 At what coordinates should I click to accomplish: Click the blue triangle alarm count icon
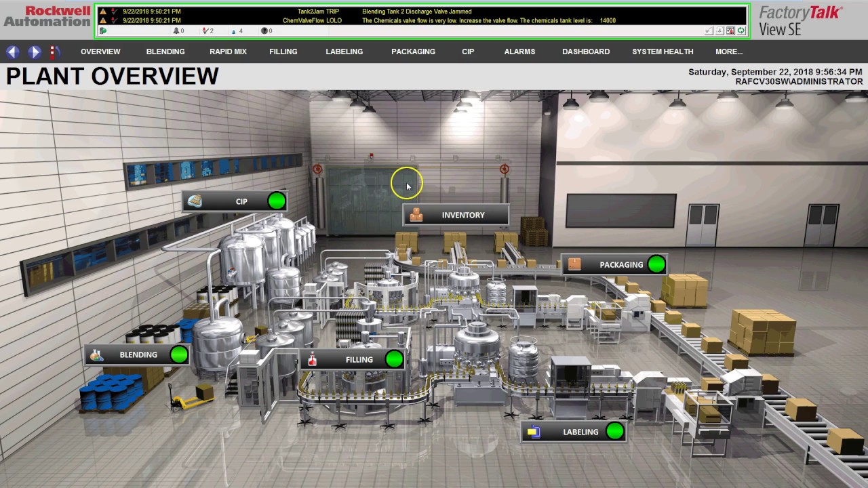[234, 31]
